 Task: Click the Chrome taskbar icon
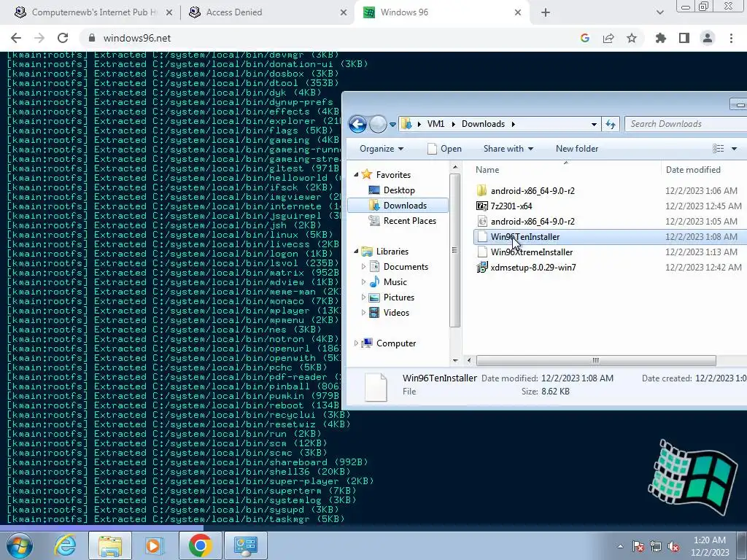pos(200,545)
